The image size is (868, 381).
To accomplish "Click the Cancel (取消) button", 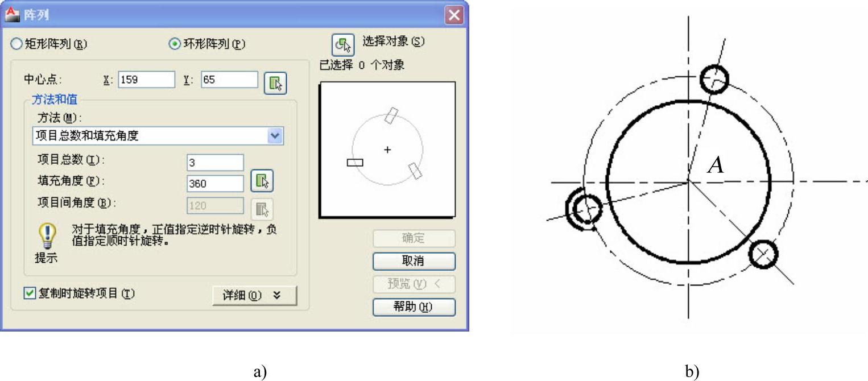I will point(414,261).
